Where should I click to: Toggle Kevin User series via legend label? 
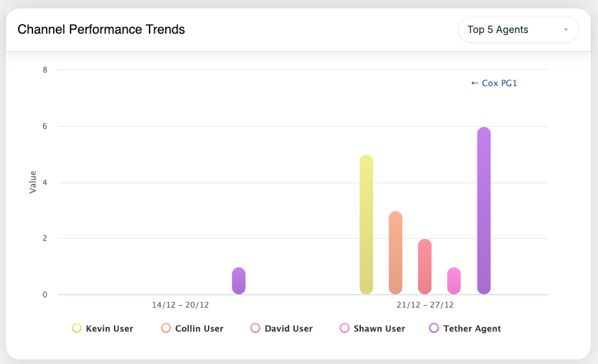click(109, 328)
